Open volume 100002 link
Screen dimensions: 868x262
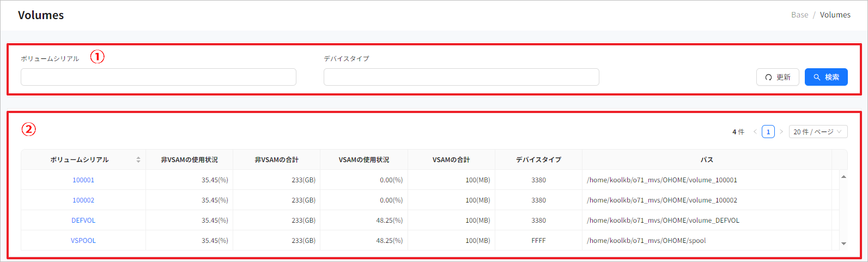[83, 200]
